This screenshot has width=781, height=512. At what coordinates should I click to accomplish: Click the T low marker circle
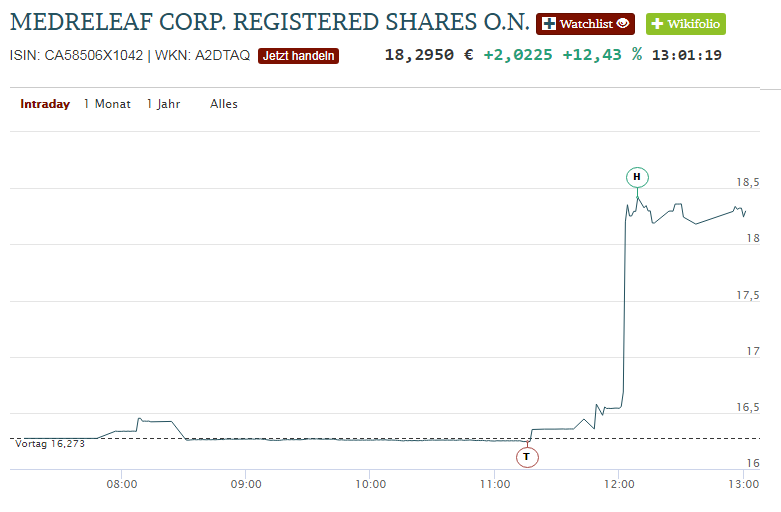(527, 457)
